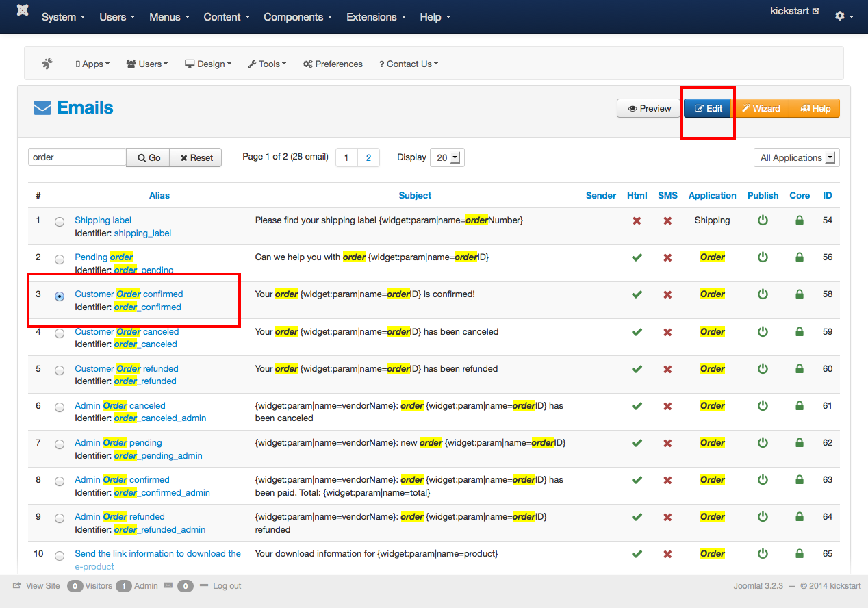The height and width of the screenshot is (608, 868).
Task: Open the settings gear menu
Action: point(844,16)
